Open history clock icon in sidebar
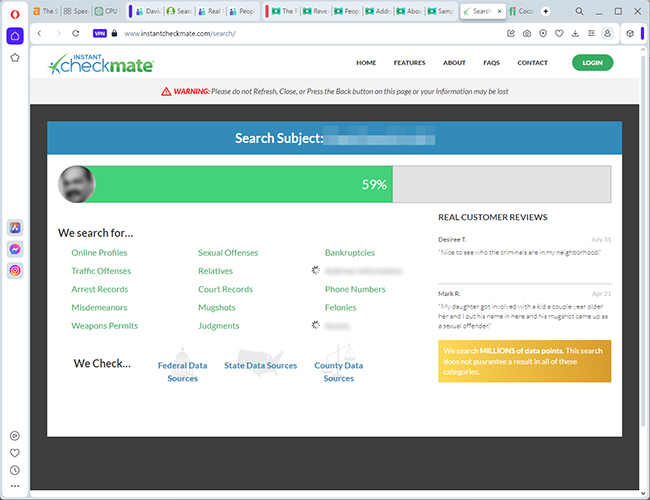 [x=15, y=470]
